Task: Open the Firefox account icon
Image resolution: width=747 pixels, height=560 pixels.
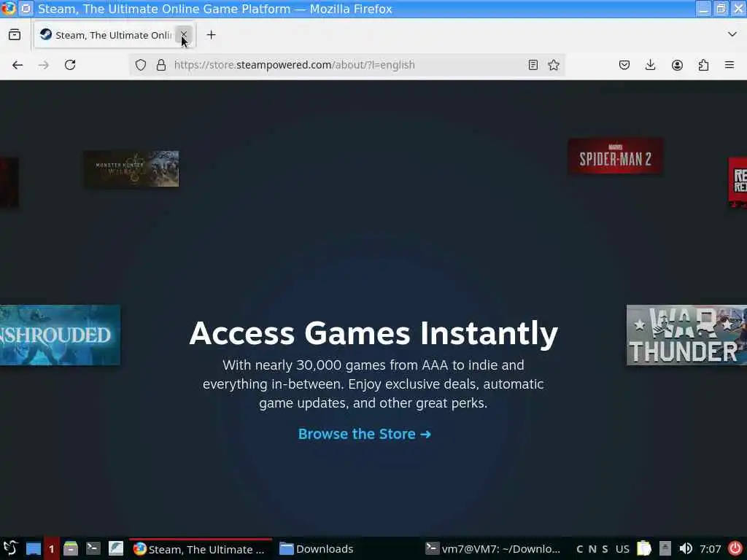Action: [x=677, y=65]
